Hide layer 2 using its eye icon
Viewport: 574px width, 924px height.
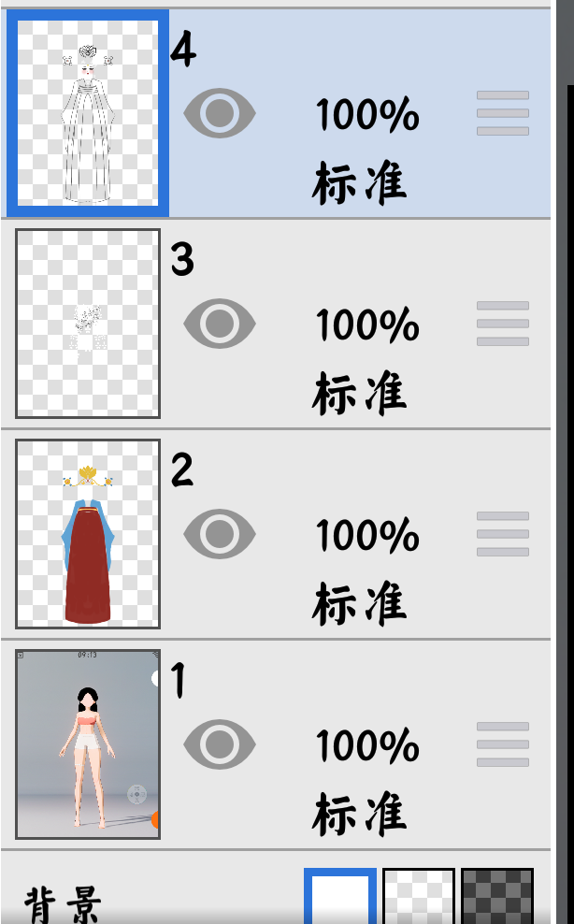pyautogui.click(x=220, y=534)
